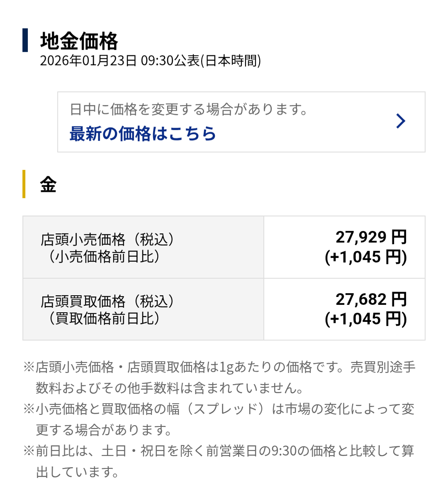The width and height of the screenshot is (448, 495).
Task: Click the right-pointing chevron arrow icon
Action: pyautogui.click(x=401, y=121)
